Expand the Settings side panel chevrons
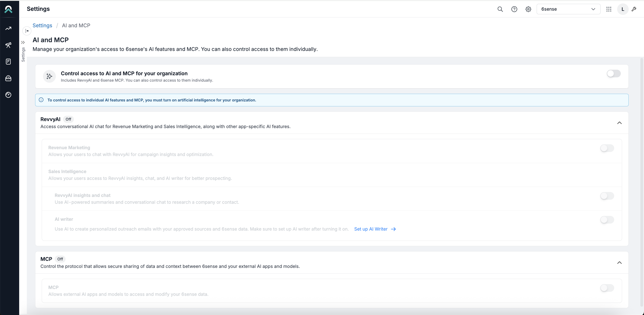644x315 pixels. tap(23, 42)
